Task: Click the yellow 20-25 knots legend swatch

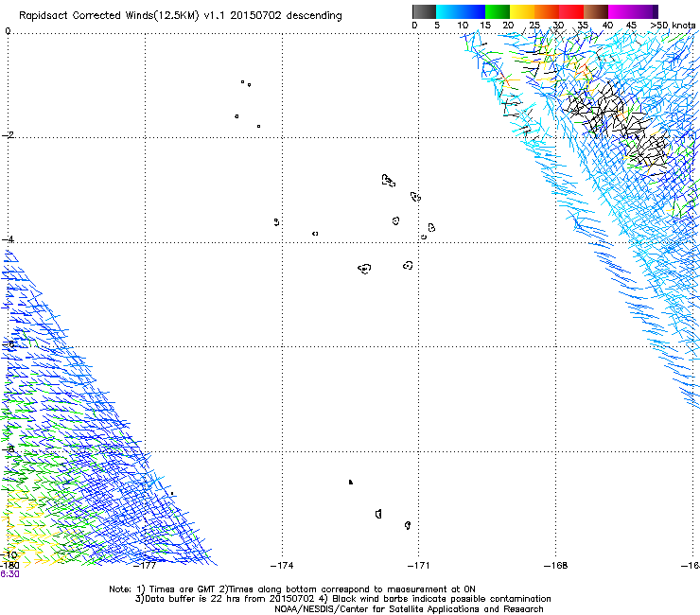Action: 522,11
